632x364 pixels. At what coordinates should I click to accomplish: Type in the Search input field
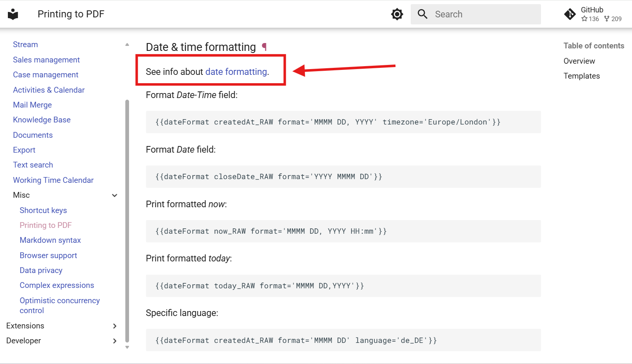click(x=484, y=14)
